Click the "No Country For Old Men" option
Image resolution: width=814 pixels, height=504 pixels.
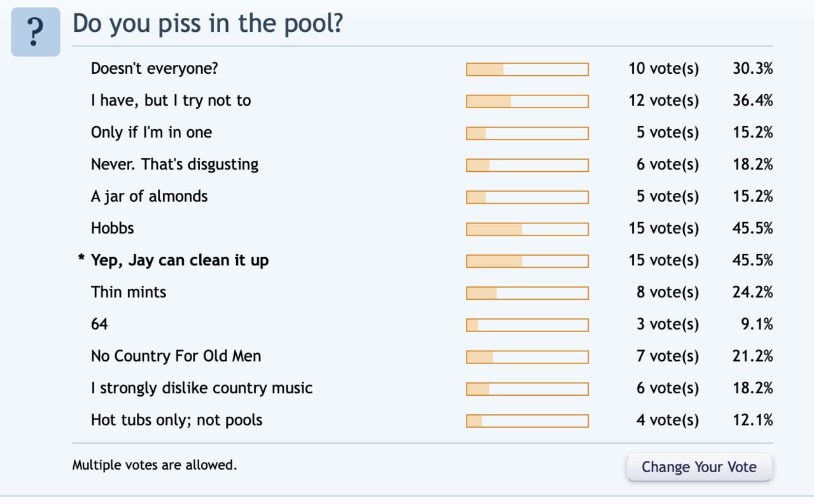[x=176, y=356]
